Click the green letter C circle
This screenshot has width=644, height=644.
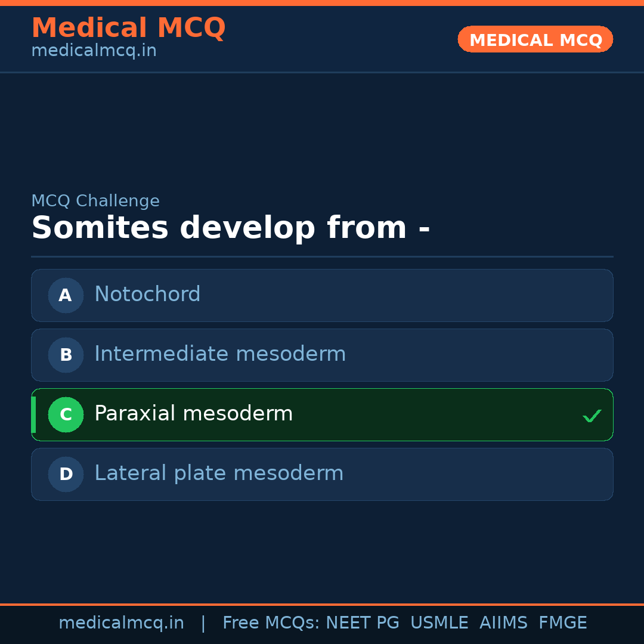(x=66, y=414)
